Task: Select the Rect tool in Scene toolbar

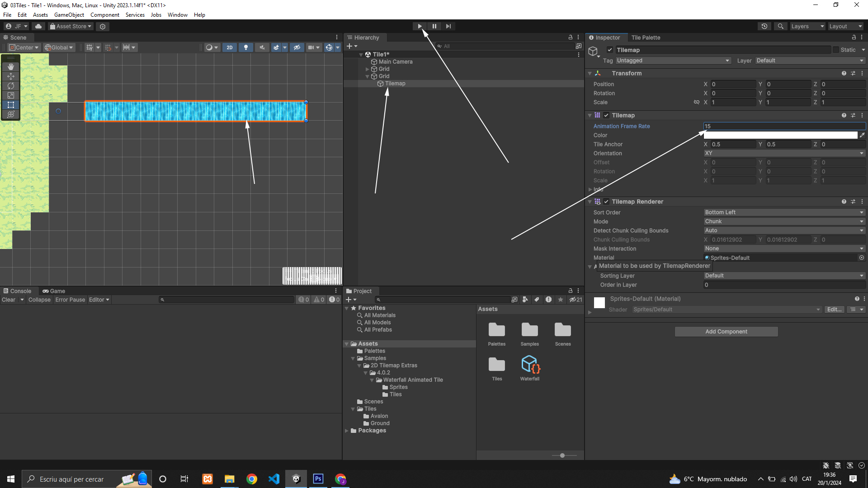Action: point(11,105)
